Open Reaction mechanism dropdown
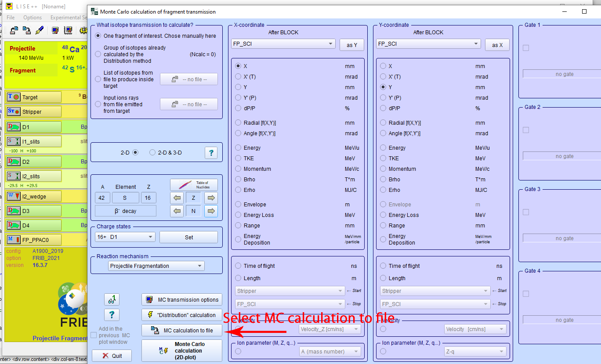Screen dimensions: 601x364 click(156, 266)
